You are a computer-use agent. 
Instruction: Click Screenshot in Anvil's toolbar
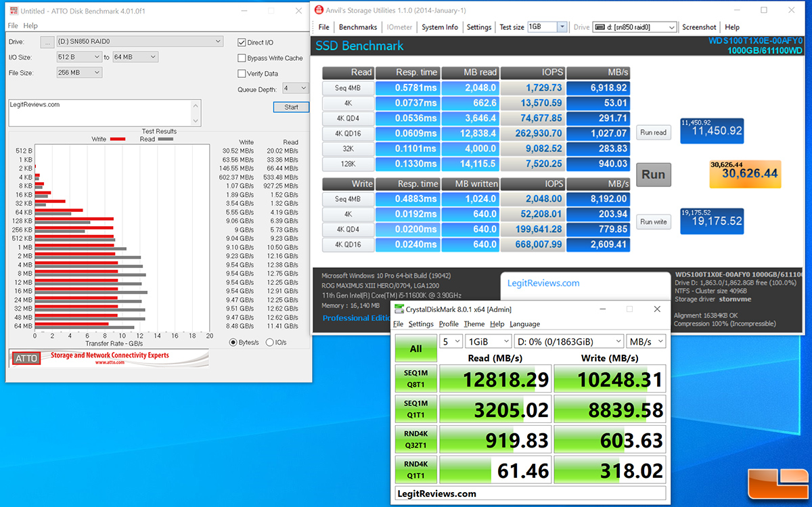tap(699, 27)
